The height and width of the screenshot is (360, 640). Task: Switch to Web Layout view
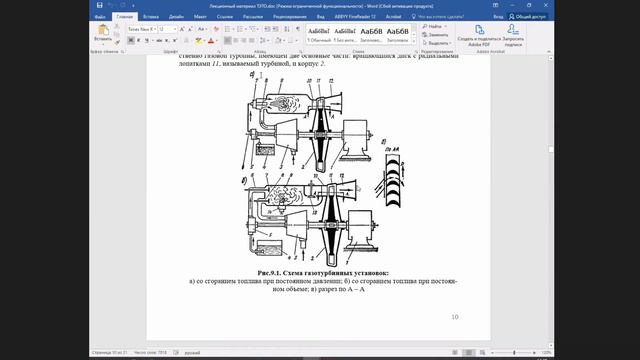tap(482, 352)
